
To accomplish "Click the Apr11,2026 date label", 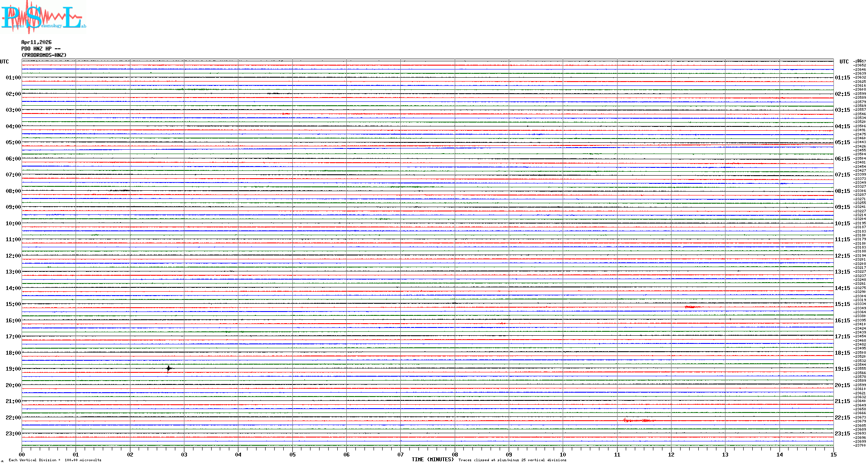I will pyautogui.click(x=36, y=42).
